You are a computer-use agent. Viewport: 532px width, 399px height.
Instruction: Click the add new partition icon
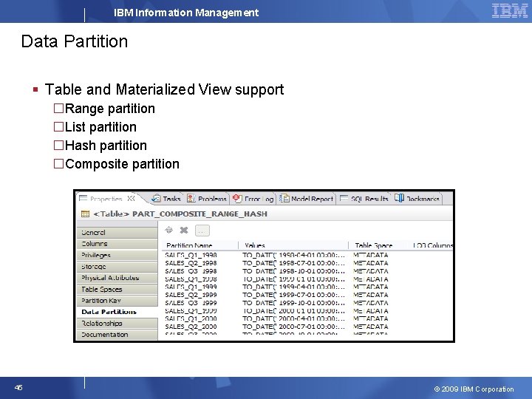click(x=168, y=231)
